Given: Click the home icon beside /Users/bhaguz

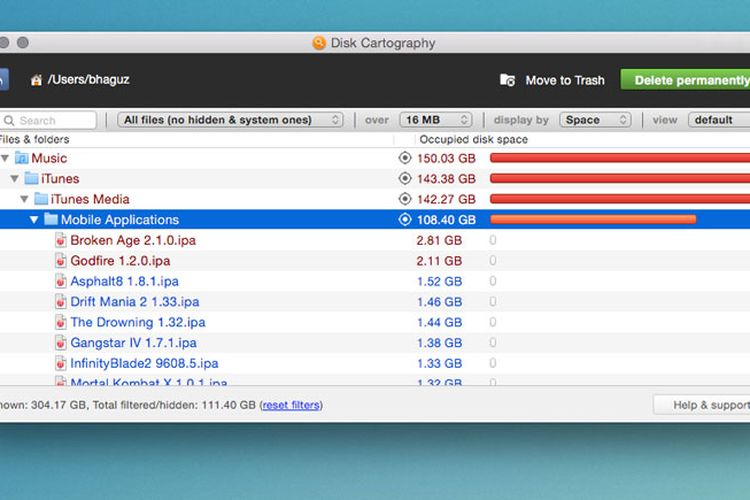Looking at the screenshot, I should pyautogui.click(x=36, y=80).
